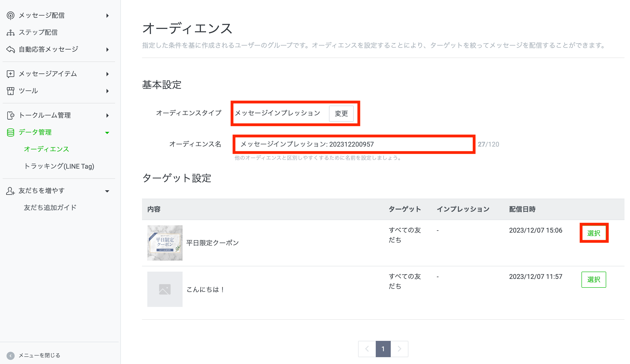Expand the ツール submenu arrow
This screenshot has height=364, width=630.
pos(108,91)
